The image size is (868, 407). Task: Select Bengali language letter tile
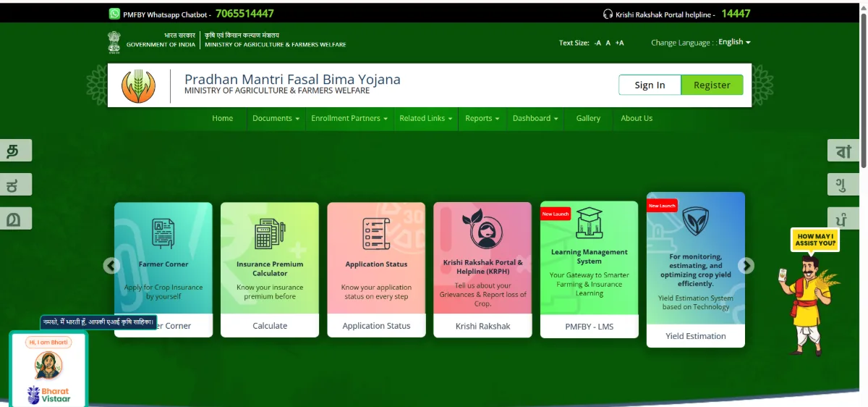point(844,151)
